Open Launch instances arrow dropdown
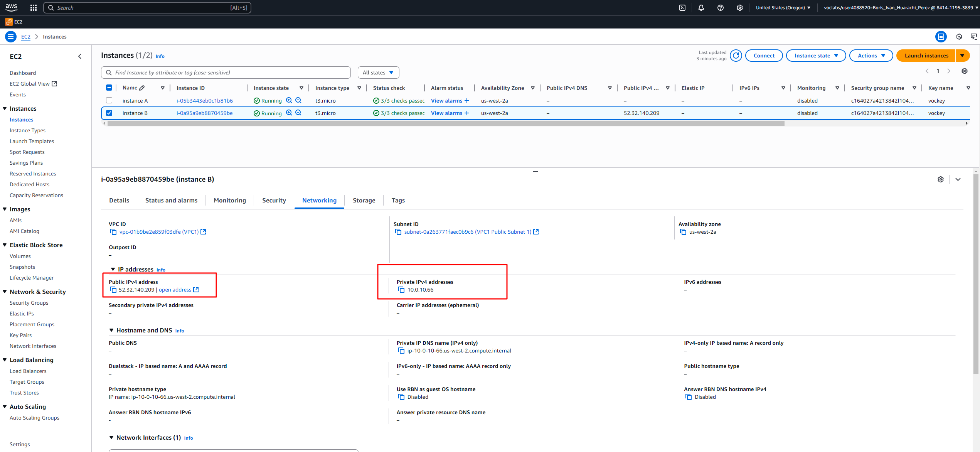 click(962, 56)
